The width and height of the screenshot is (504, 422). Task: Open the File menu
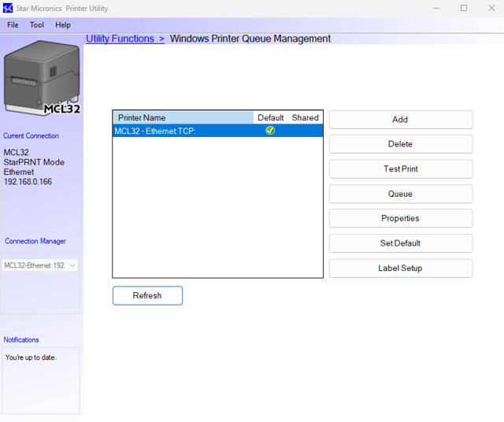pos(13,25)
